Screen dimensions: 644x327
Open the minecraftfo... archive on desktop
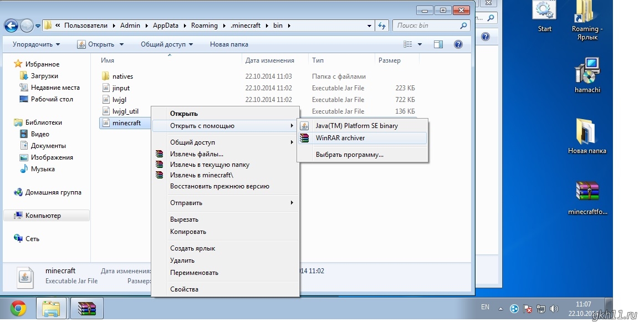[x=587, y=198]
